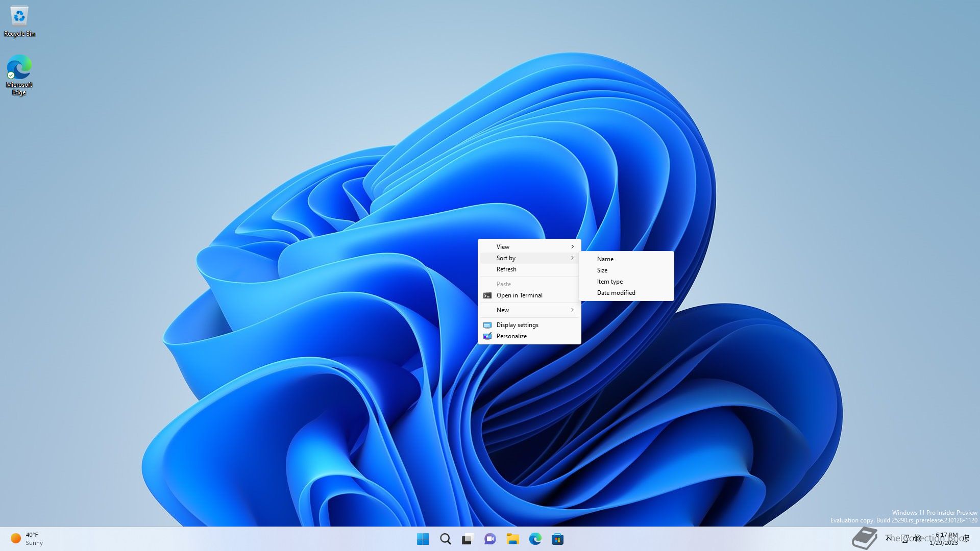
Task: Expand the View submenu
Action: click(529, 246)
